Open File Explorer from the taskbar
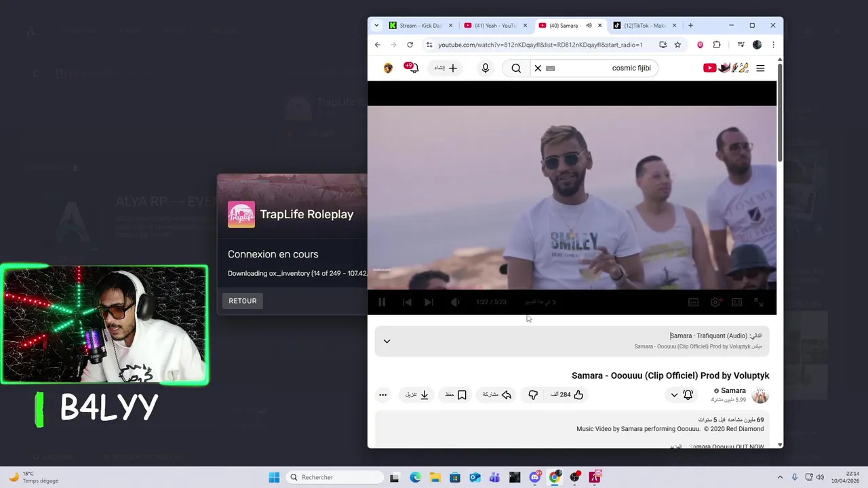Image resolution: width=868 pixels, height=488 pixels. pos(435,477)
